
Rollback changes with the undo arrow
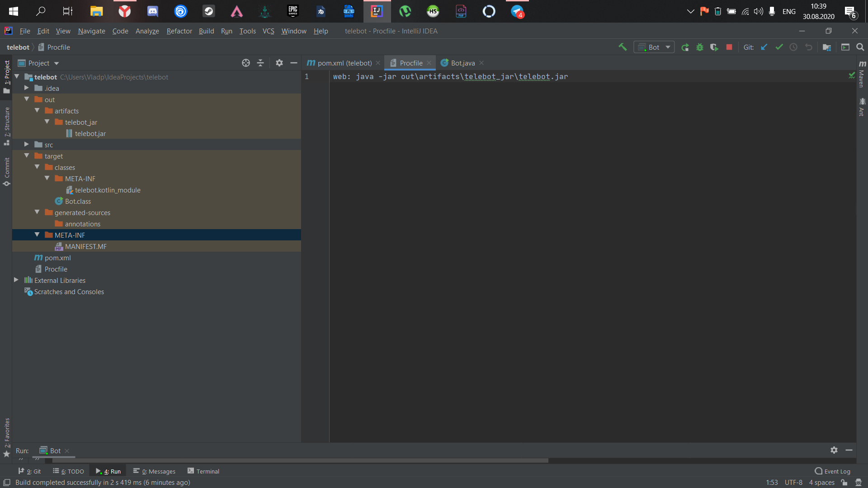pyautogui.click(x=809, y=47)
